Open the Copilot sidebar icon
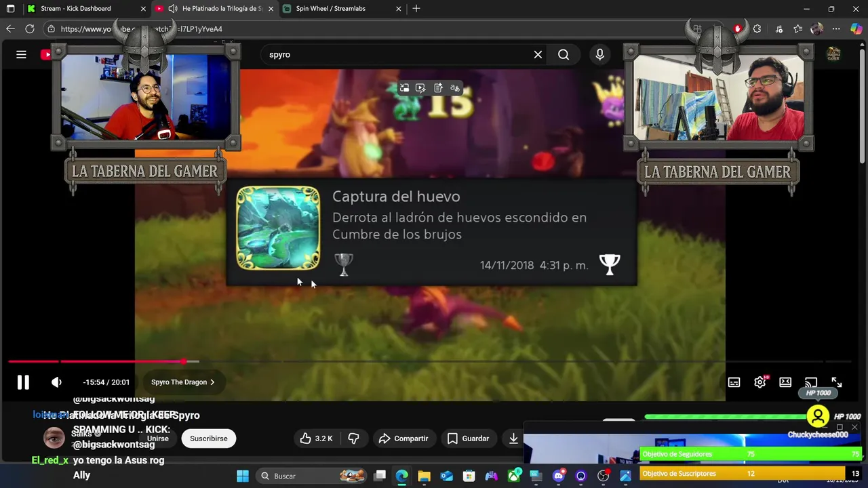The image size is (868, 488). [856, 29]
